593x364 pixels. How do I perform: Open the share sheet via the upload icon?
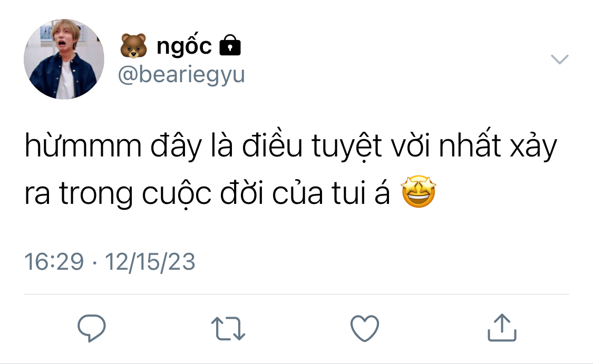(x=502, y=327)
